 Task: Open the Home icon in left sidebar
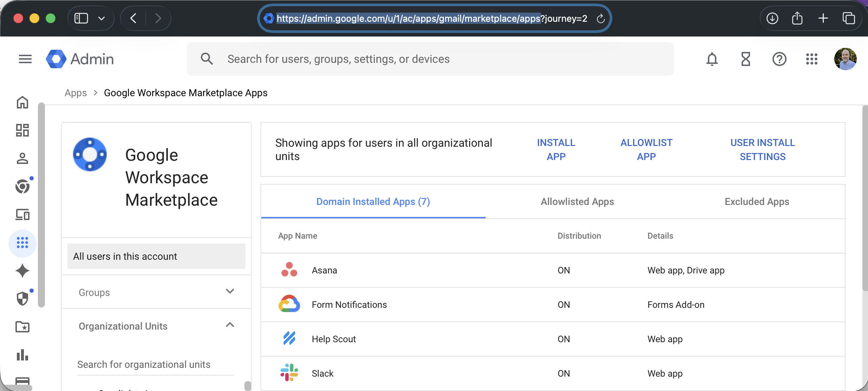[22, 102]
